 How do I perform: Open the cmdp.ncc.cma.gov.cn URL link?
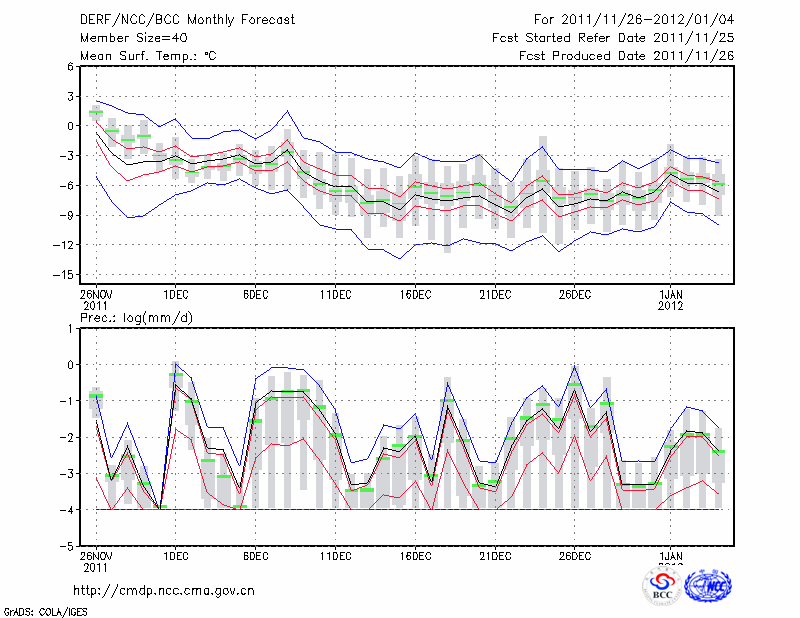click(164, 590)
